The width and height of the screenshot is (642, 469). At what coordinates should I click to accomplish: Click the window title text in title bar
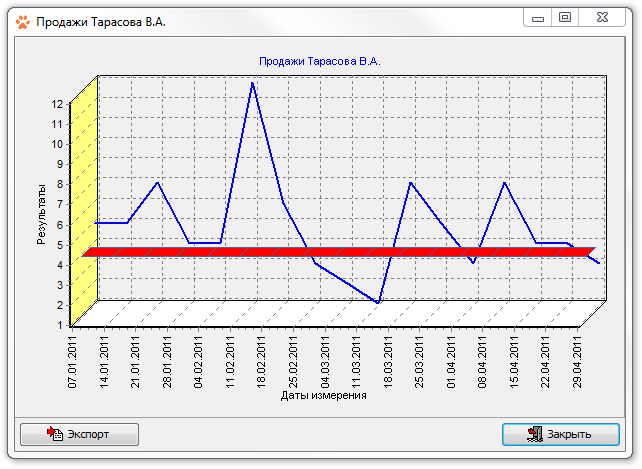click(x=101, y=22)
